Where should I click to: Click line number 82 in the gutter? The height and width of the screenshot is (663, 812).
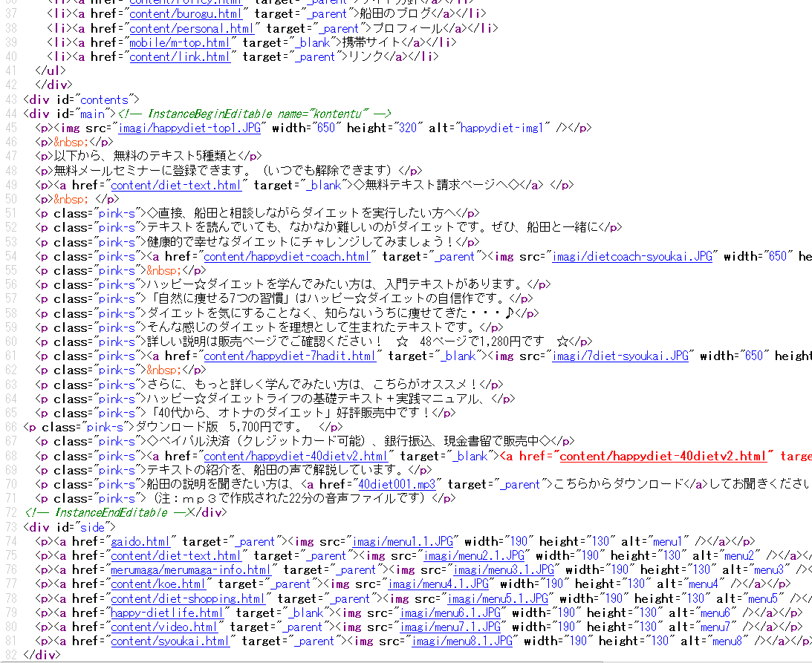click(x=11, y=656)
